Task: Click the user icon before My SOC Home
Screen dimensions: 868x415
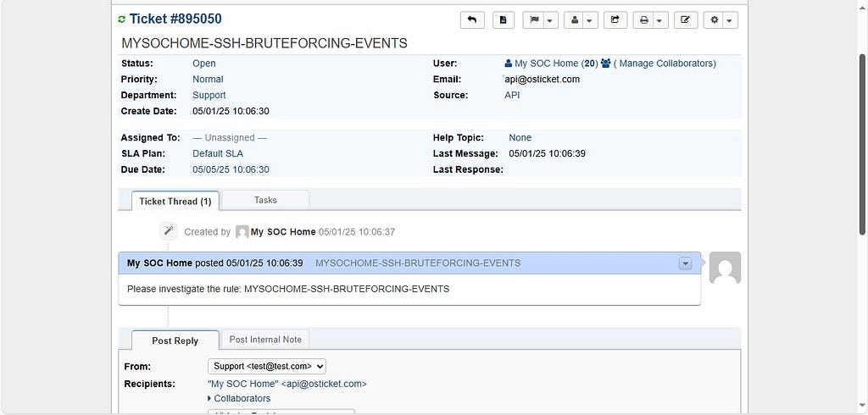Action: click(509, 64)
